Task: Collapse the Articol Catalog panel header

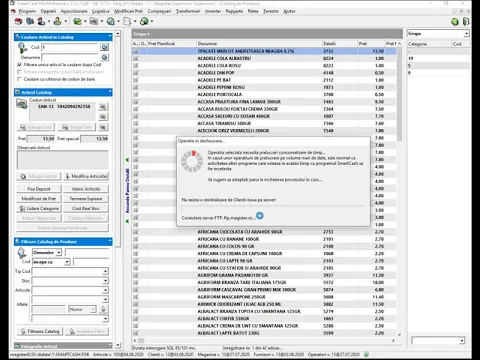Action: pyautogui.click(x=110, y=92)
